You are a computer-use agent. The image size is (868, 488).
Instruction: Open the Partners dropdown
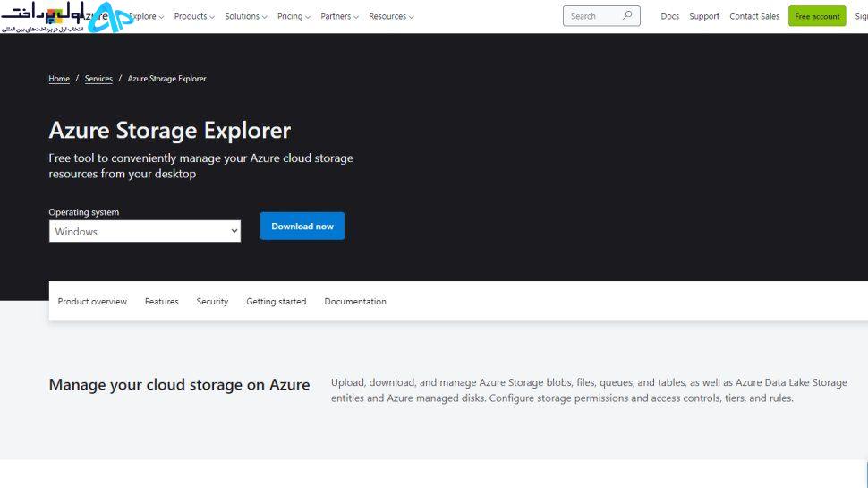point(339,17)
